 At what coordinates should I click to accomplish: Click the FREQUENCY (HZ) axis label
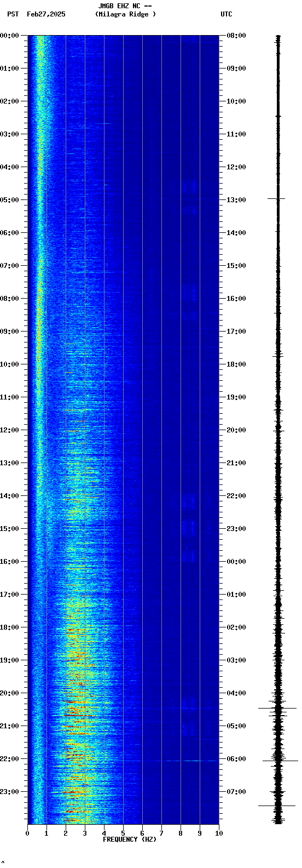coord(130,840)
